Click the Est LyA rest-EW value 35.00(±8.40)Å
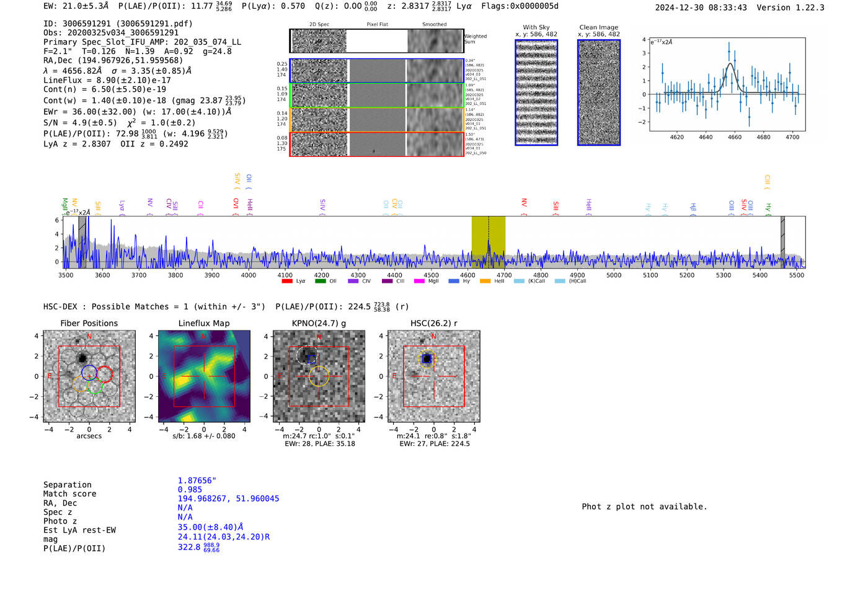This screenshot has height=591, width=868. [211, 527]
